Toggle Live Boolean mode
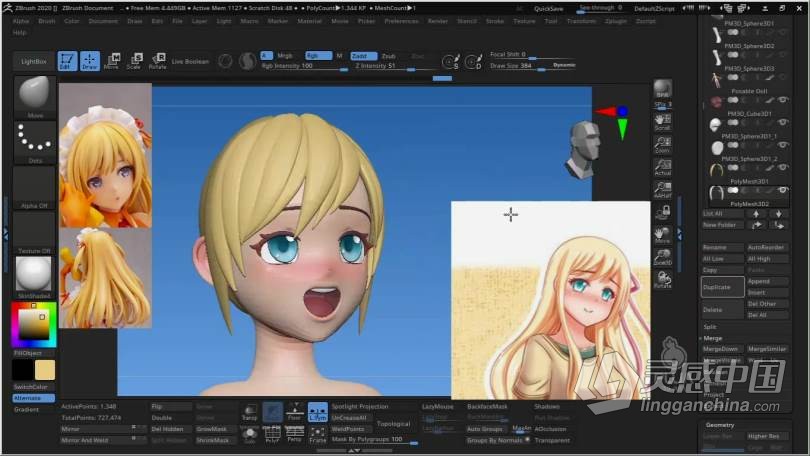 coord(190,61)
